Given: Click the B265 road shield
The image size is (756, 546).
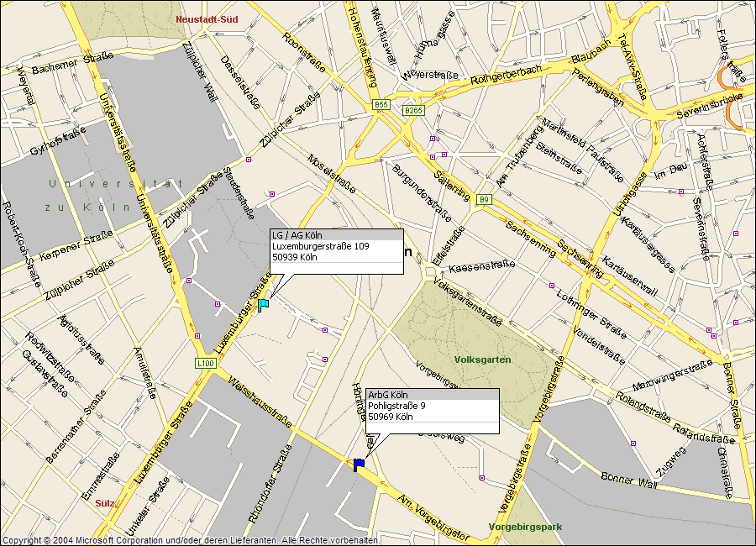Looking at the screenshot, I should 412,110.
